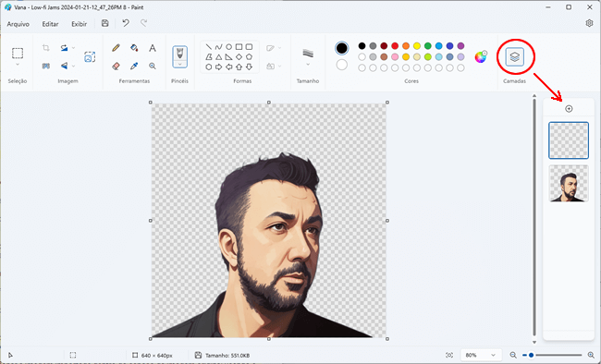The width and height of the screenshot is (601, 364).
Task: Choose the right arrow shape
Action: pyautogui.click(x=218, y=67)
